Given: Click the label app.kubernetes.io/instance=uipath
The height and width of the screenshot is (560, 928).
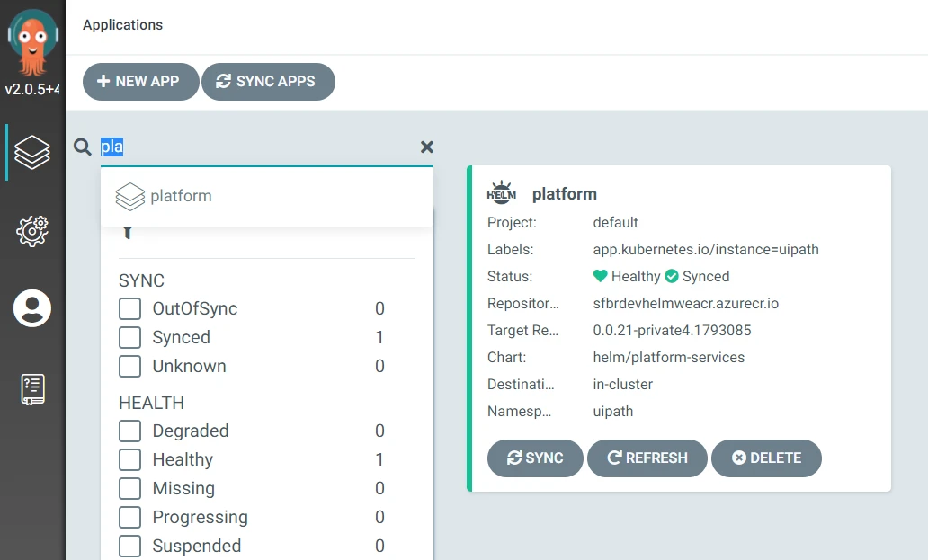Looking at the screenshot, I should (x=706, y=250).
